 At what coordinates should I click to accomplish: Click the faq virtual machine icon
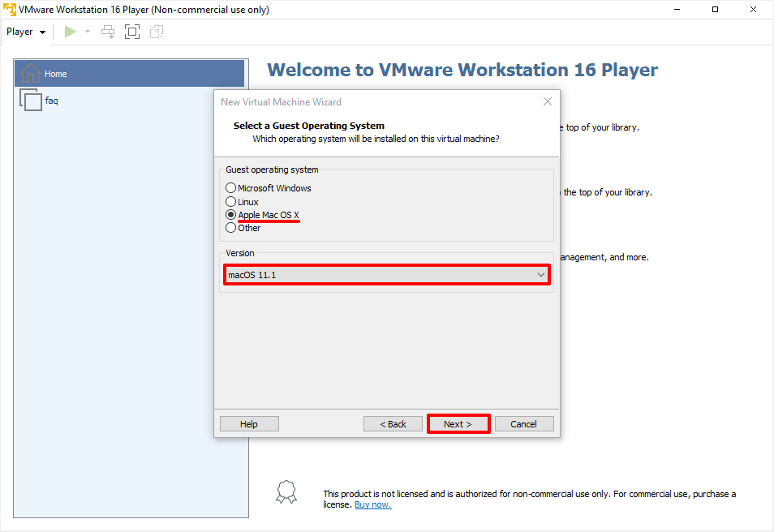[x=30, y=101]
